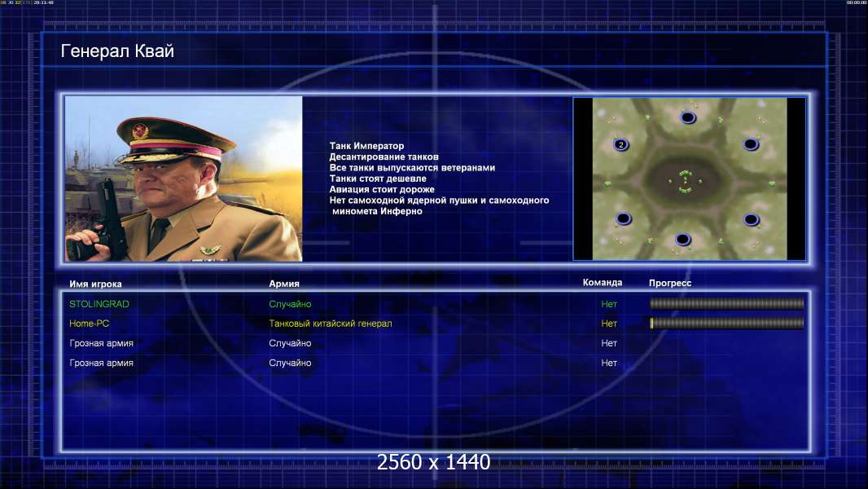
Task: Click Home-PC loading progress bar
Action: (x=727, y=324)
